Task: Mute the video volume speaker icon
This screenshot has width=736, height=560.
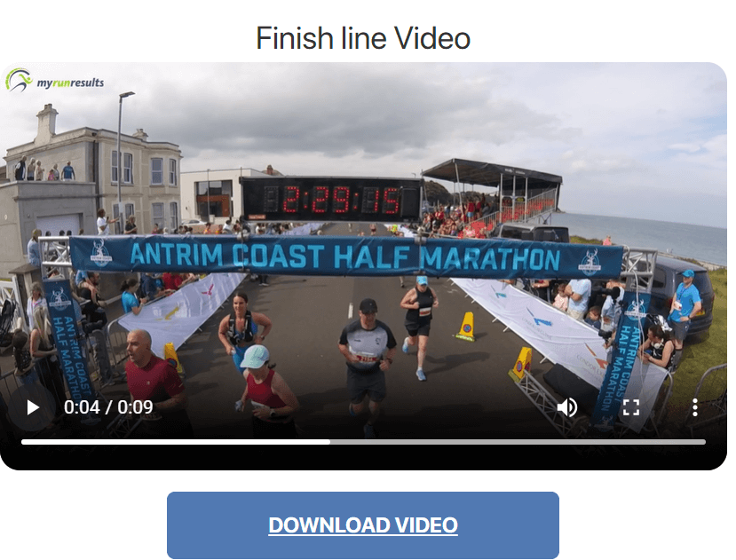Action: [x=567, y=407]
